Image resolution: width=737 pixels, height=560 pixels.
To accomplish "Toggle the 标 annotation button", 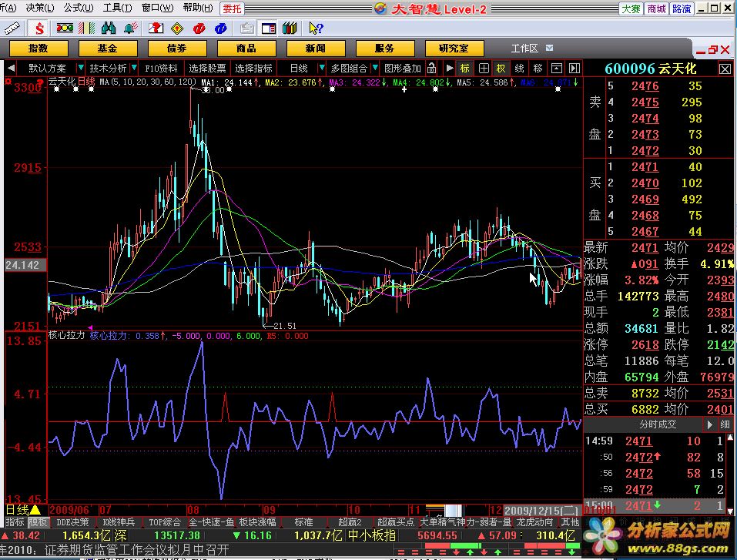I will click(465, 69).
